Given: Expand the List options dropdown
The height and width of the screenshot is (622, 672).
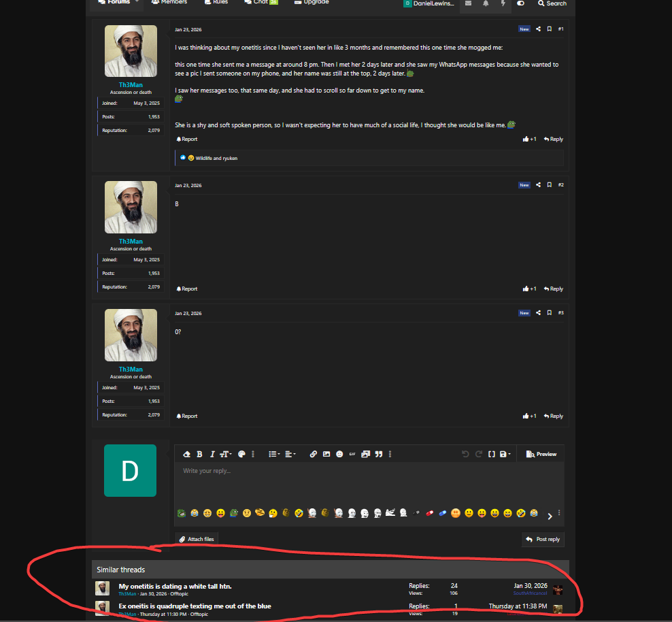Looking at the screenshot, I should pyautogui.click(x=273, y=454).
